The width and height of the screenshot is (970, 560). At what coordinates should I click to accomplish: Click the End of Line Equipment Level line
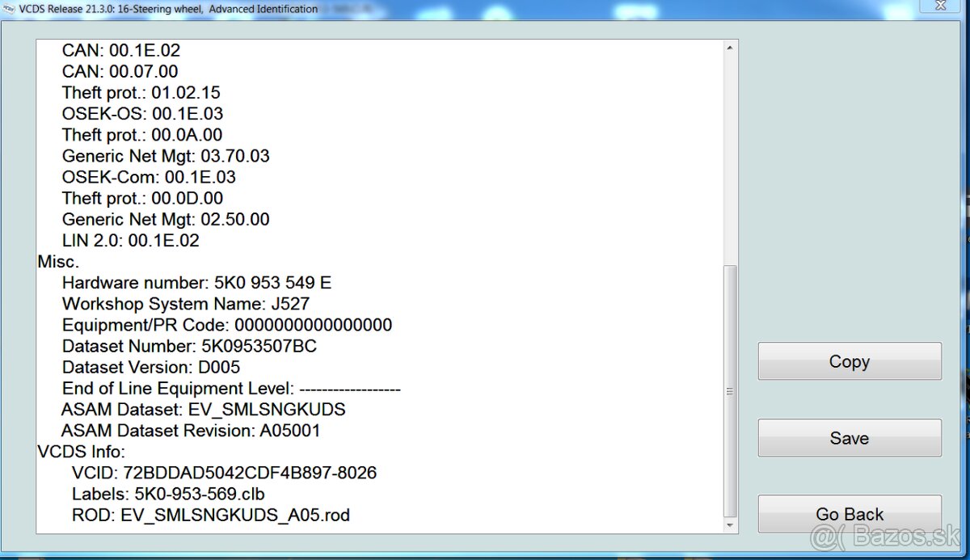pos(231,389)
